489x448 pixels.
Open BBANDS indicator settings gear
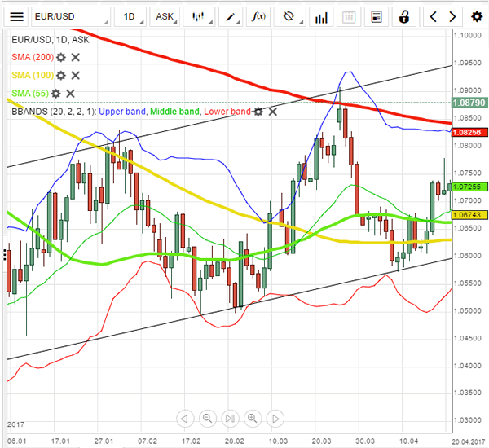[x=258, y=112]
